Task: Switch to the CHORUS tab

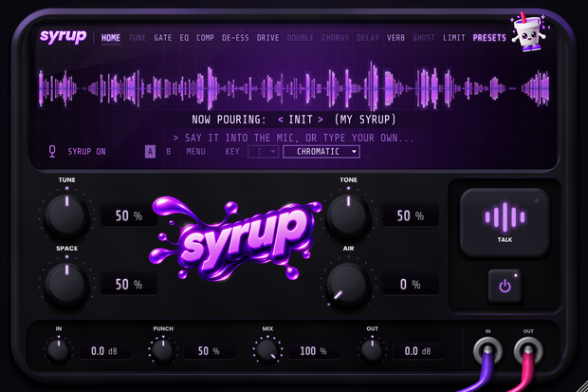Action: point(335,38)
